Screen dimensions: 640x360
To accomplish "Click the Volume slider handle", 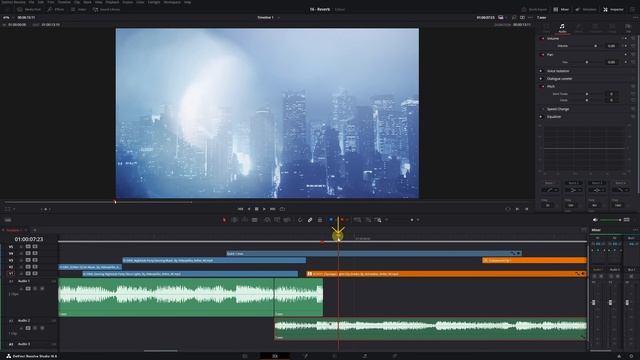I will 596,46.
